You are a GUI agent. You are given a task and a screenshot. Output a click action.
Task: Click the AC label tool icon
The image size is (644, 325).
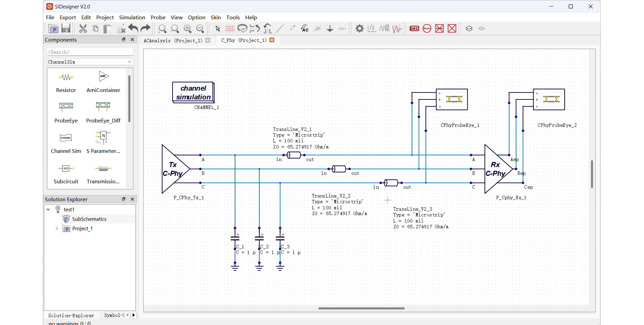[305, 29]
